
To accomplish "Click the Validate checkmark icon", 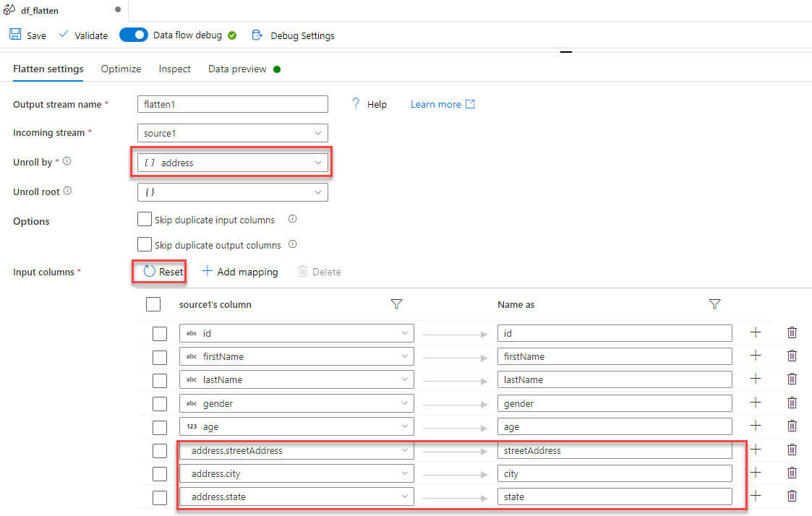I will coord(64,35).
